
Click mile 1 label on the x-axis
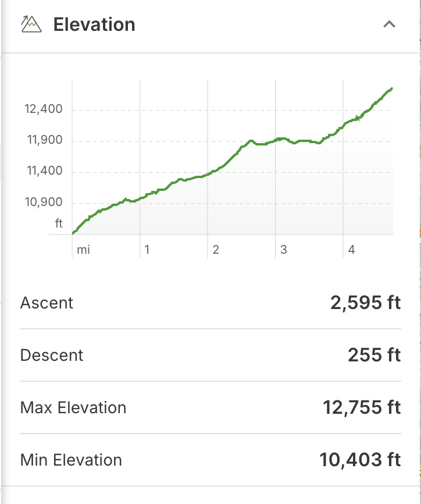[148, 250]
